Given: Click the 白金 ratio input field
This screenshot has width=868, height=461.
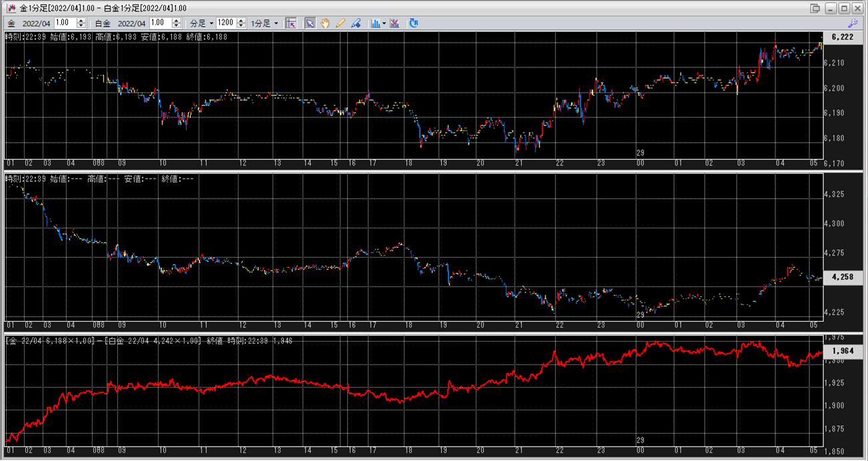Looking at the screenshot, I should tap(161, 23).
